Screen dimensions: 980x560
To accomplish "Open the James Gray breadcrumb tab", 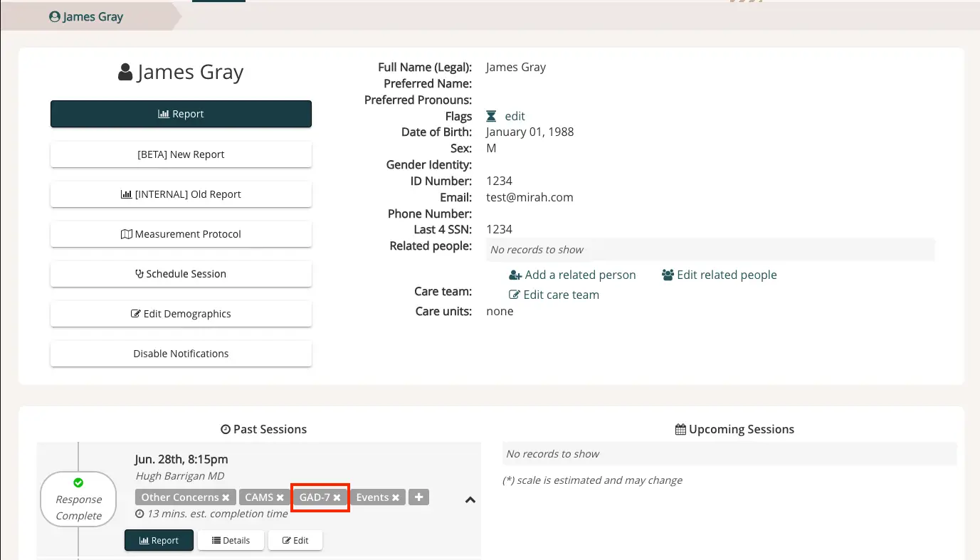I will tap(85, 16).
